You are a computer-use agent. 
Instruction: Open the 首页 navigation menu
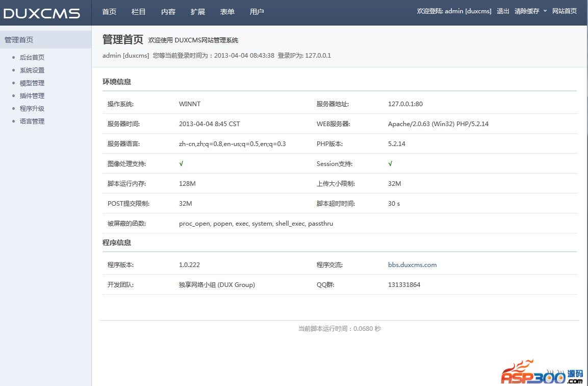pos(109,12)
